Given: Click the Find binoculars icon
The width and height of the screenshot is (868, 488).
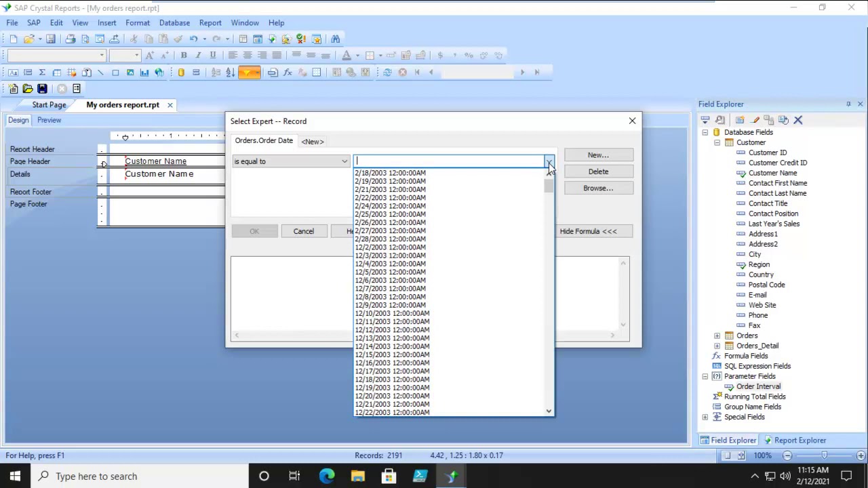Looking at the screenshot, I should (336, 39).
